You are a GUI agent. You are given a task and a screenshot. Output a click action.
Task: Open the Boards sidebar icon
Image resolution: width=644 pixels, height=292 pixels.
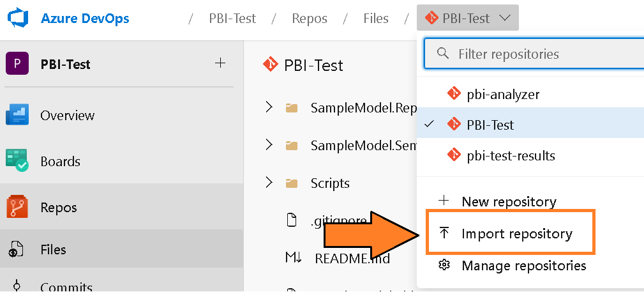(17, 162)
